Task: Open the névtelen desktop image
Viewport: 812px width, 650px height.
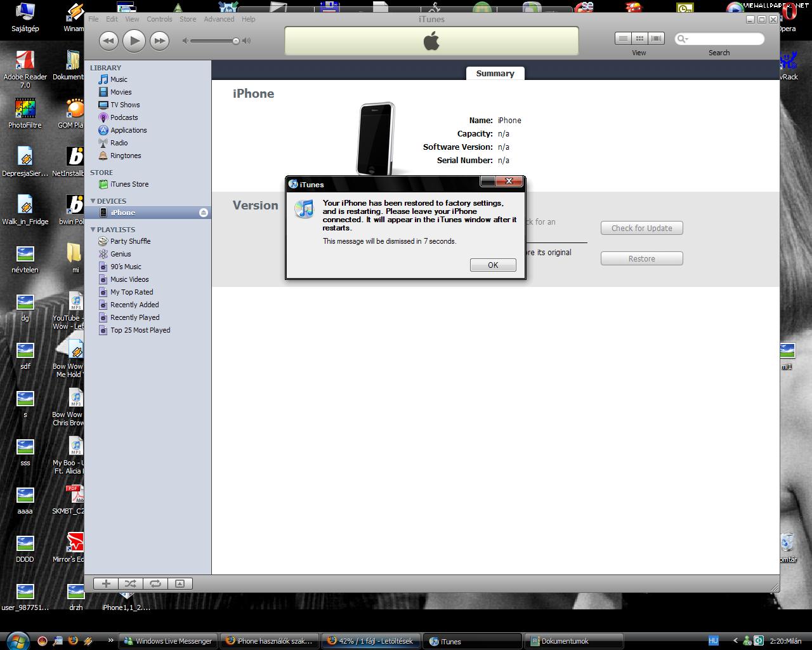Action: [25, 259]
